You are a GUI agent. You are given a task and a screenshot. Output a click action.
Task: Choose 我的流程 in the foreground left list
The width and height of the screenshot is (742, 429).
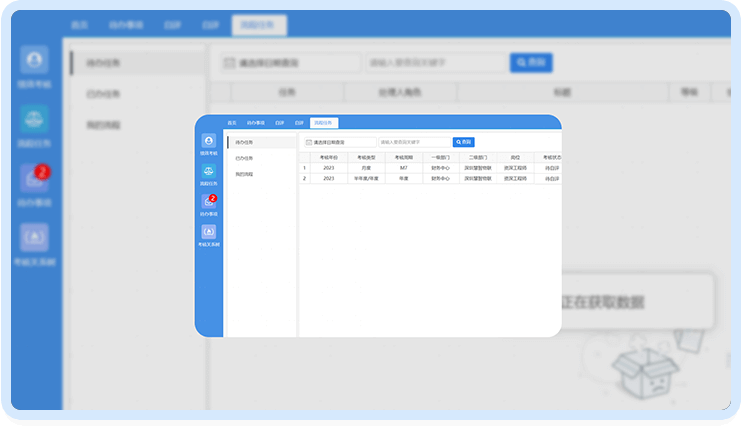click(245, 174)
